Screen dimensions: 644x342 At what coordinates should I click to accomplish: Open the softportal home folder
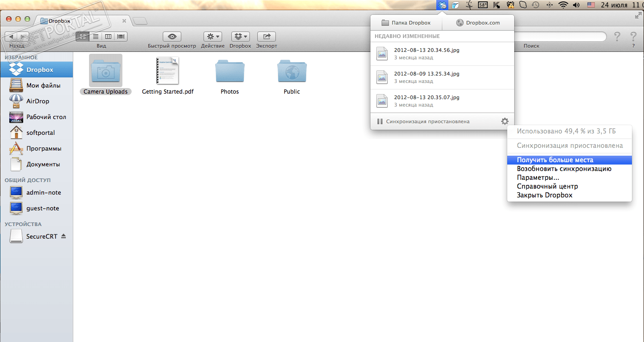(x=37, y=133)
